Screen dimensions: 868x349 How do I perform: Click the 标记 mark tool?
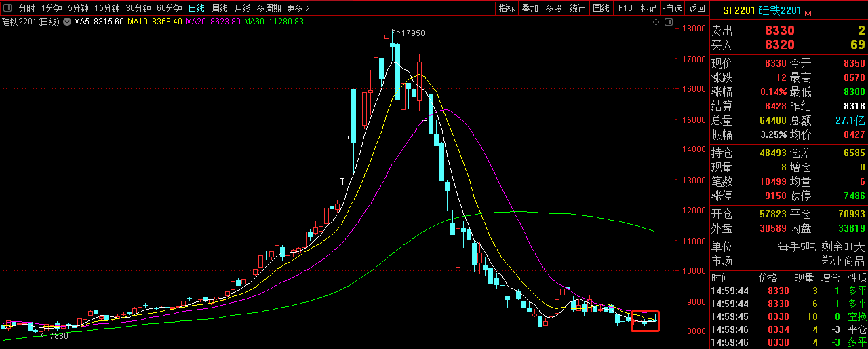tap(648, 8)
